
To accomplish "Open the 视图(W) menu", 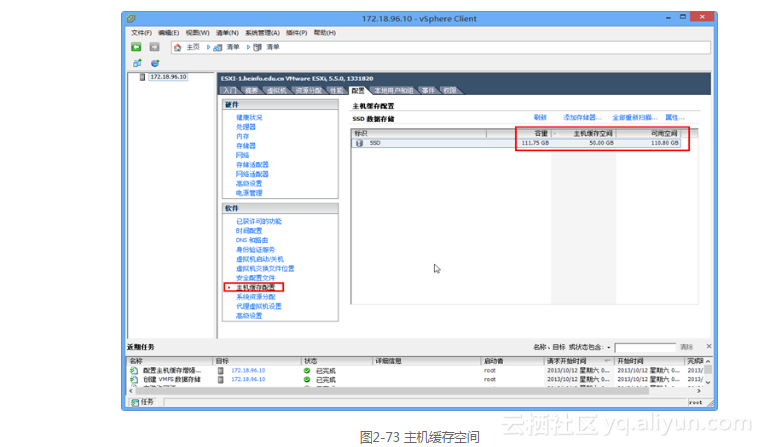I will pos(197,33).
